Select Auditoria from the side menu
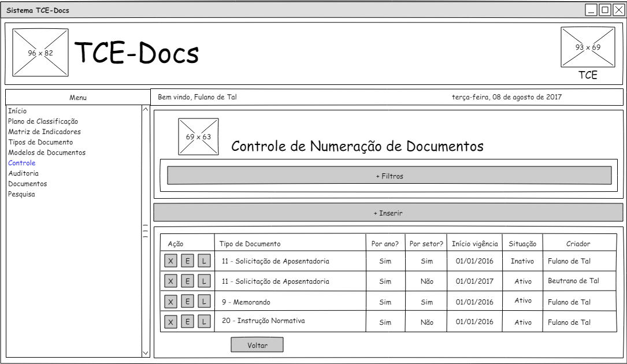This screenshot has width=627, height=364. (x=24, y=173)
